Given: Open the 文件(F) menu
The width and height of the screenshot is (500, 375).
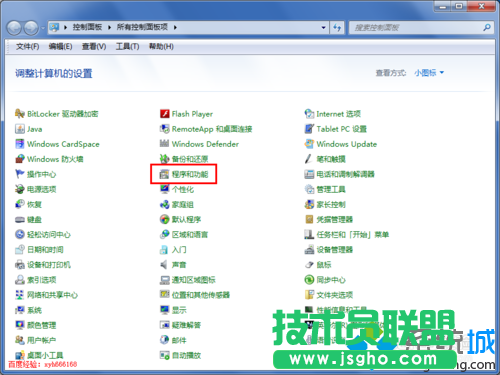Looking at the screenshot, I should click(x=28, y=47).
